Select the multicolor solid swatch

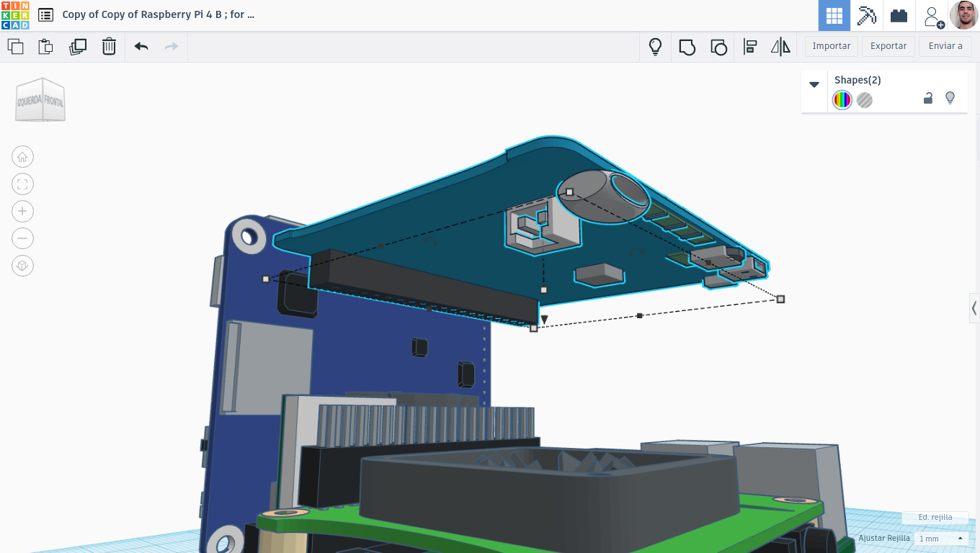pyautogui.click(x=842, y=100)
